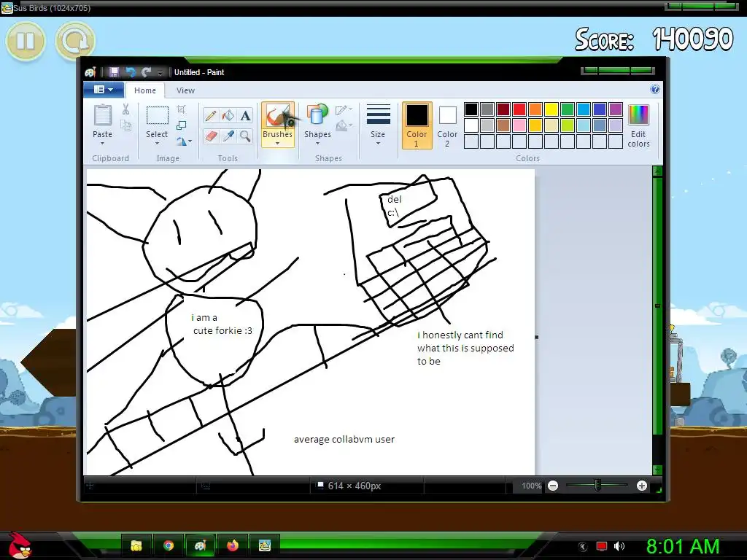Click the red tray icon next to the volume icon
The width and height of the screenshot is (747, 560).
click(x=602, y=546)
